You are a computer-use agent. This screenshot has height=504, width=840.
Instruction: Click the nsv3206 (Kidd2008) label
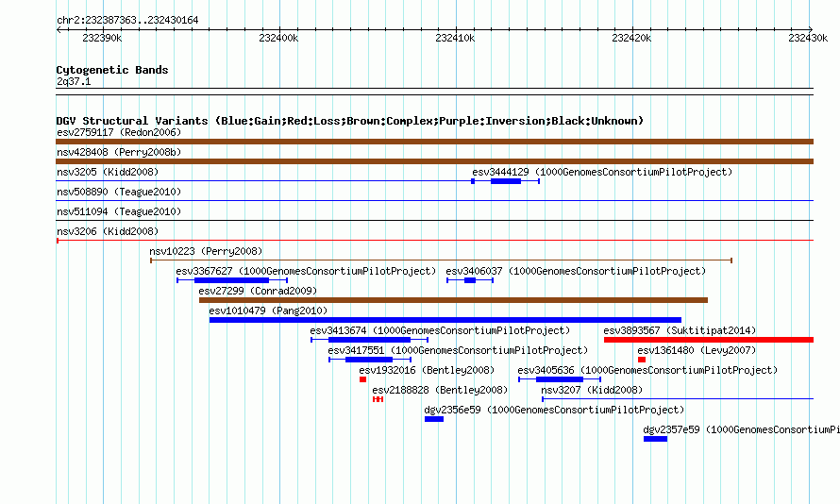pyautogui.click(x=108, y=231)
